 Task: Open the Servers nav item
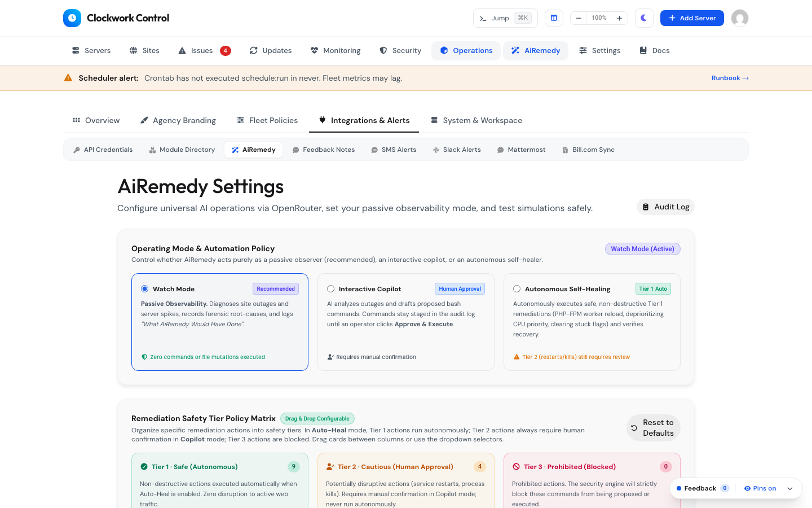[x=91, y=51]
